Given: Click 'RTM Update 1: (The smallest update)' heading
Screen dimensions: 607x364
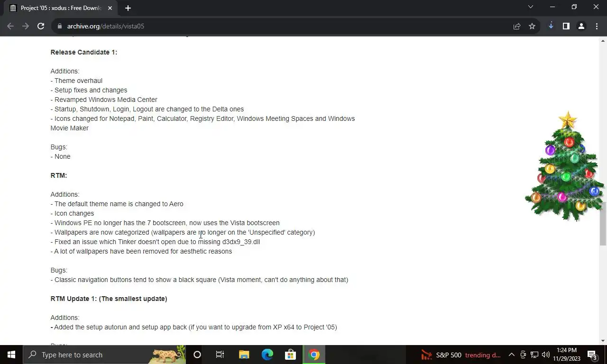Looking at the screenshot, I should tap(109, 299).
